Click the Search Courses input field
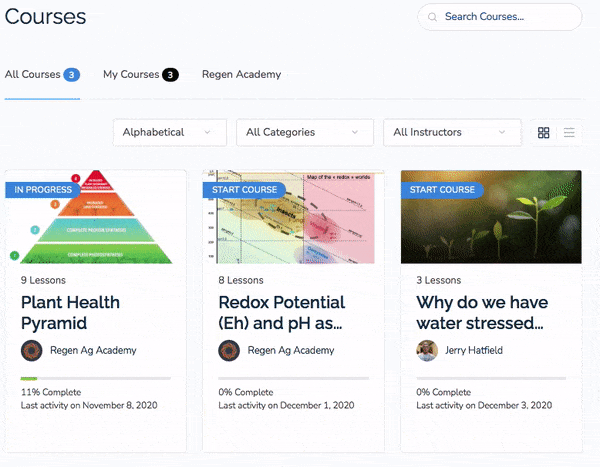 click(500, 17)
